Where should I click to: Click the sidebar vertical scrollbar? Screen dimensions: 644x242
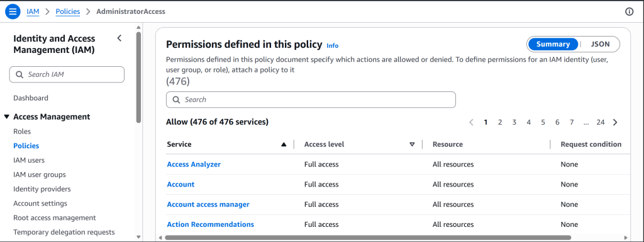point(139,78)
